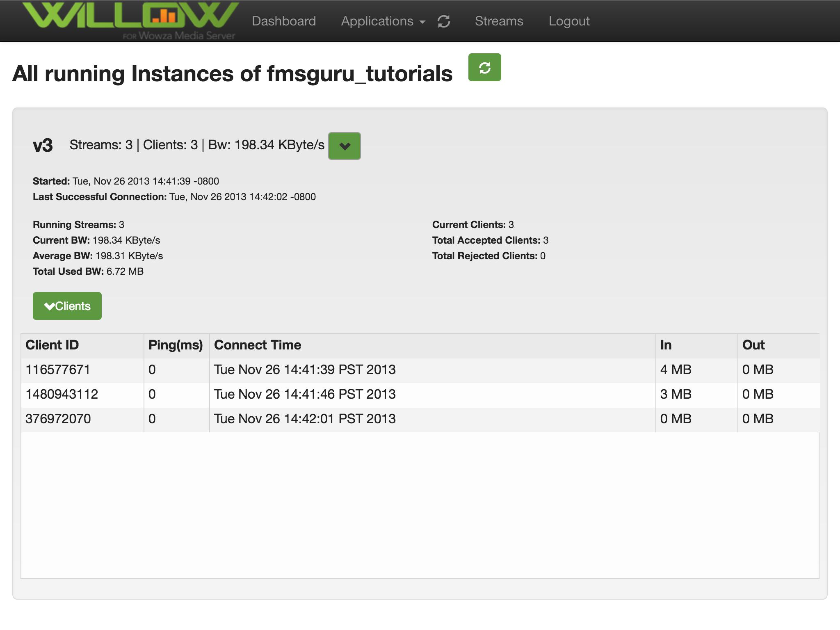Viewport: 840px width, 630px height.
Task: Select client row 376972070
Action: (x=58, y=419)
